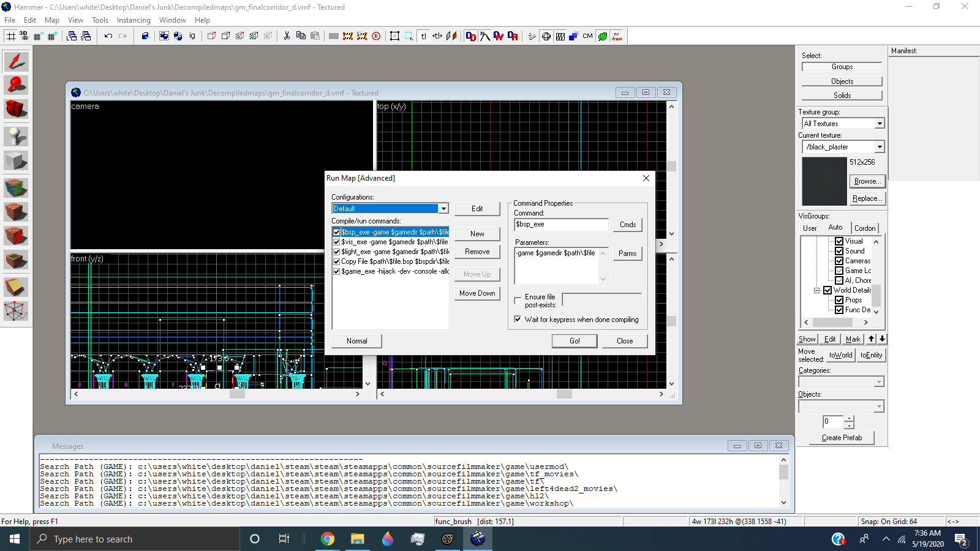Open the Instancing menu
Screen dimensions: 980x551
tap(134, 20)
